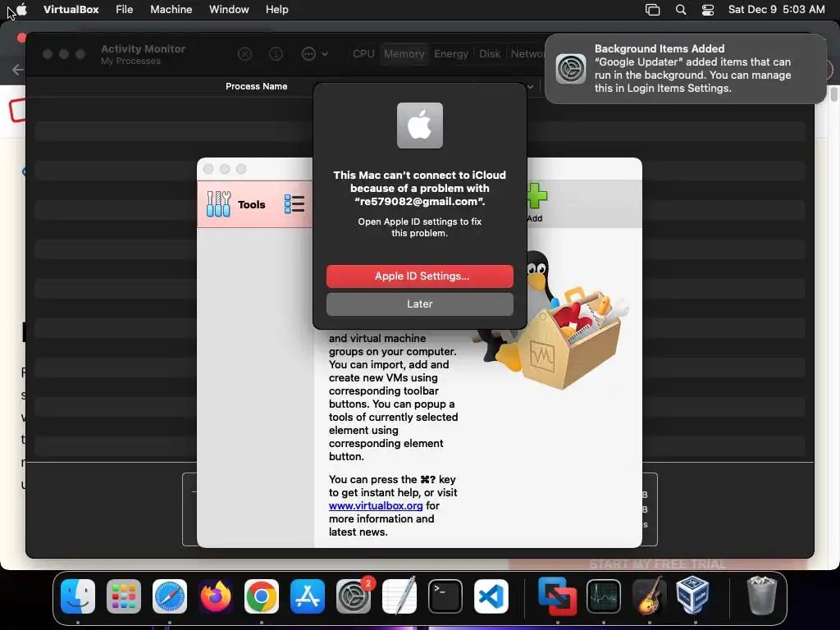Switch to Energy tab in Activity Monitor
The height and width of the screenshot is (630, 840).
451,53
